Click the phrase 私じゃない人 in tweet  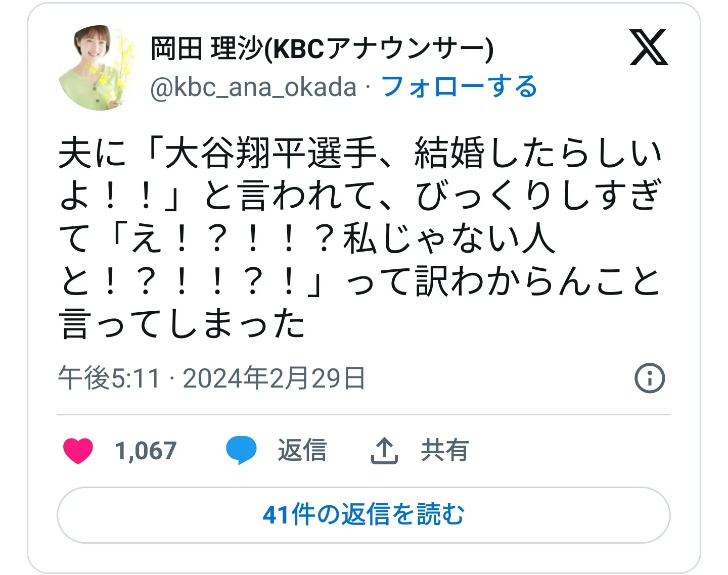pyautogui.click(x=449, y=238)
